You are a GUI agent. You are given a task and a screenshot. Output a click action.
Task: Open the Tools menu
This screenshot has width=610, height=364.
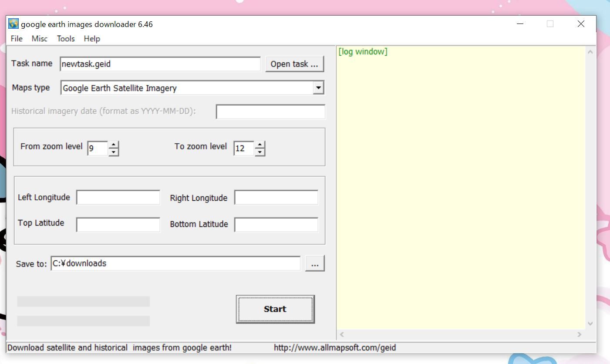point(65,39)
